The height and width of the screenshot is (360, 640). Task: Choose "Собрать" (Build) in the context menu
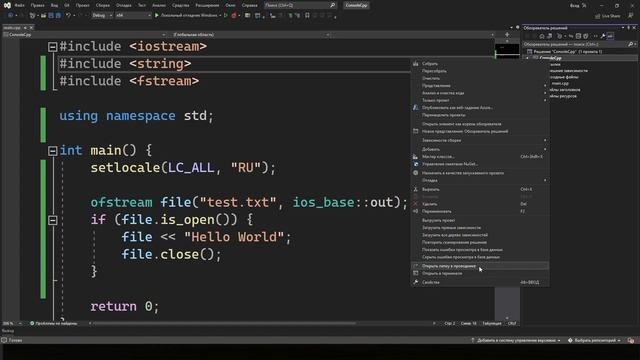coord(480,64)
